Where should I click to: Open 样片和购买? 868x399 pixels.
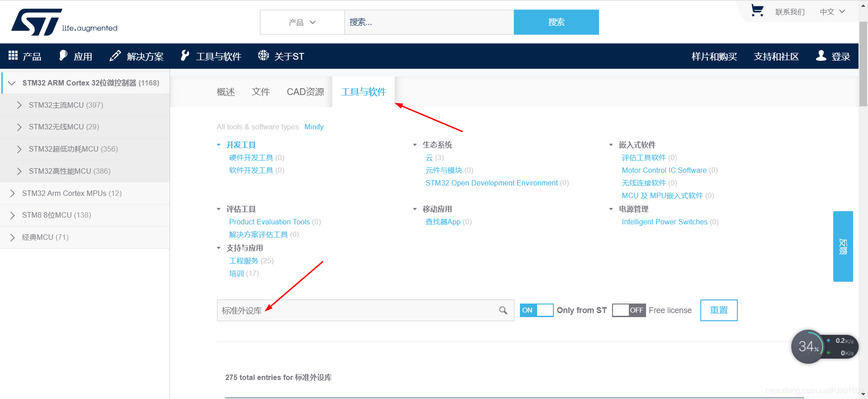[714, 57]
